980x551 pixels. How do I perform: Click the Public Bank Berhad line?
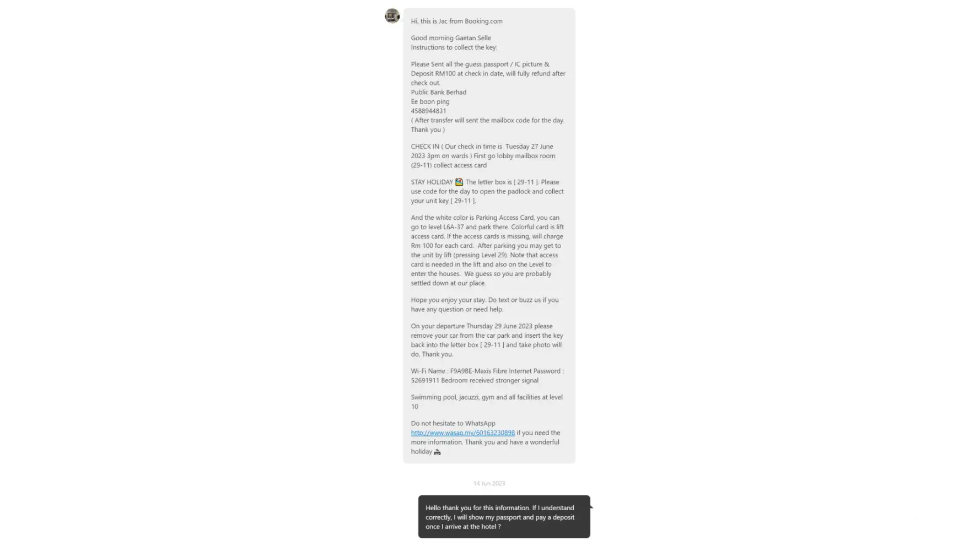(x=438, y=92)
